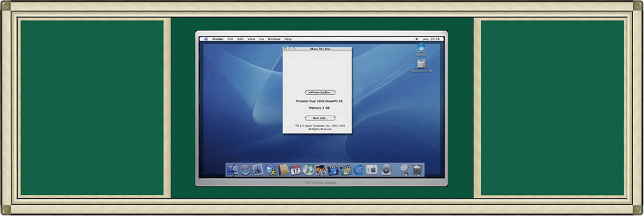Viewport: 644px width, 216px height.
Task: Open Address Book in the Dock
Action: click(x=283, y=169)
